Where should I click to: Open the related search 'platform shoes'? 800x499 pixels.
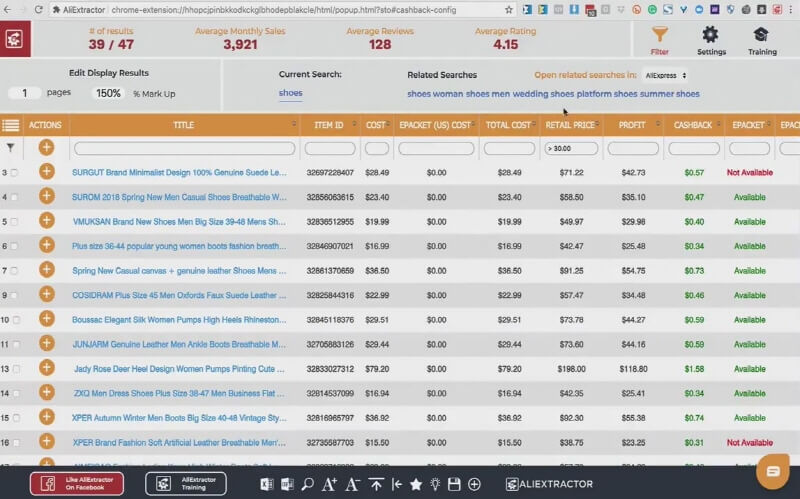pyautogui.click(x=607, y=94)
